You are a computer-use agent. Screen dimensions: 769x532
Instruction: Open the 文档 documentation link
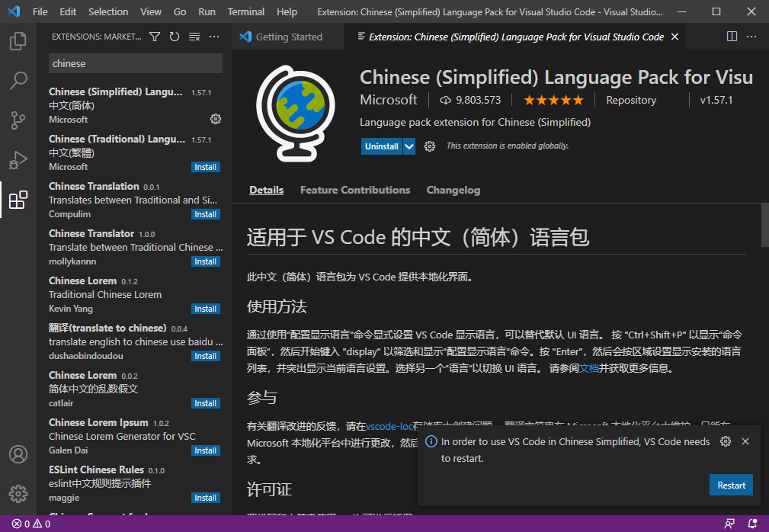click(589, 368)
